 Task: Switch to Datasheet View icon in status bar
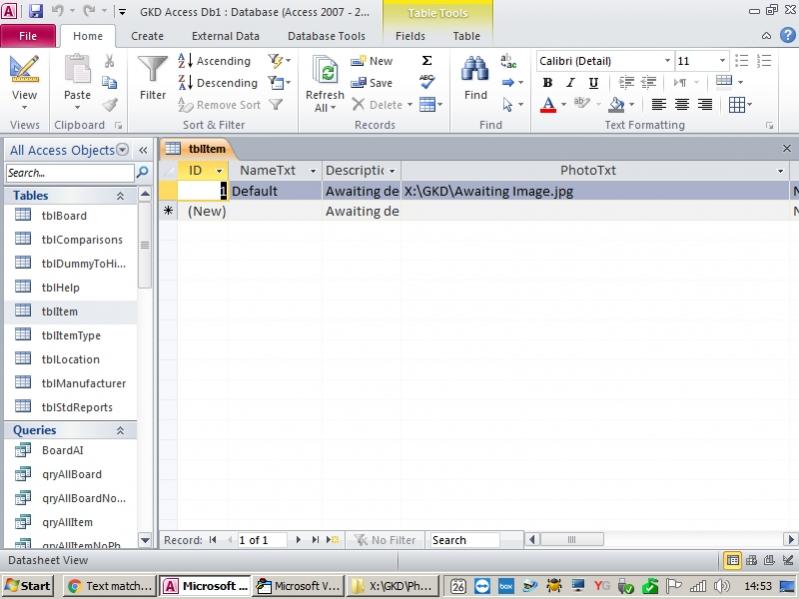point(732,561)
